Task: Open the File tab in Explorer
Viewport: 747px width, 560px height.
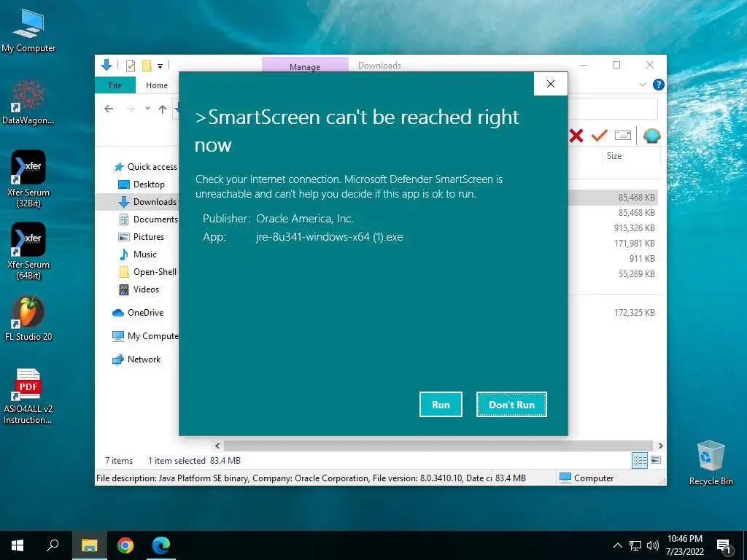Action: 115,85
